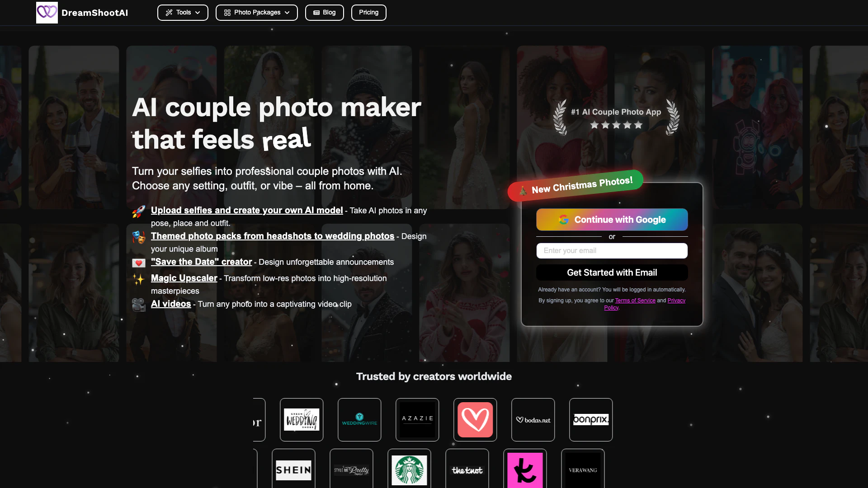Click the Vera Wang logo tile
Viewport: 868px width, 488px height.
click(583, 470)
